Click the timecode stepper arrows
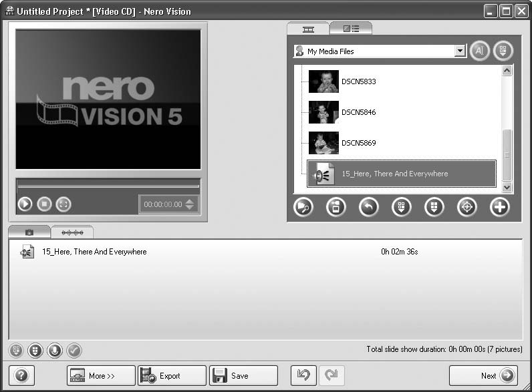 tap(190, 204)
